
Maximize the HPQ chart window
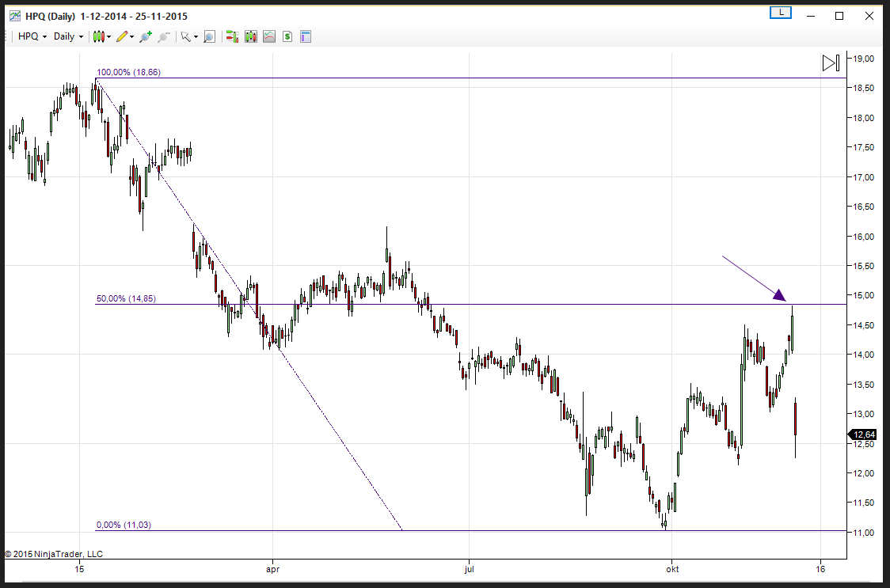(839, 16)
